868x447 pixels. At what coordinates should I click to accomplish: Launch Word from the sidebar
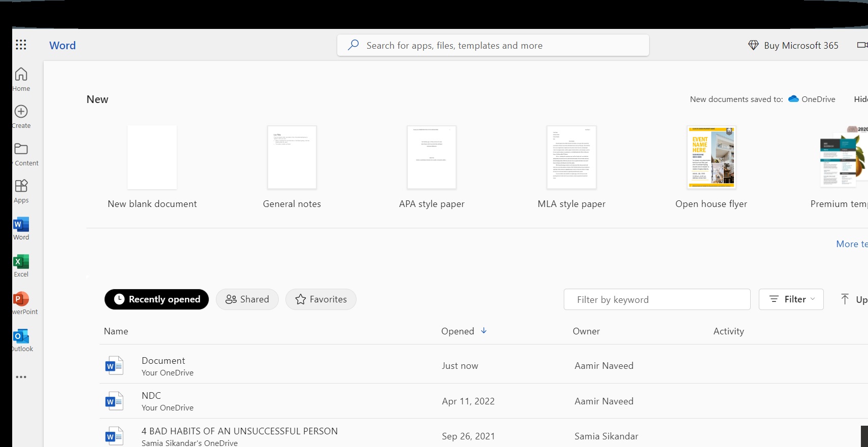[21, 228]
